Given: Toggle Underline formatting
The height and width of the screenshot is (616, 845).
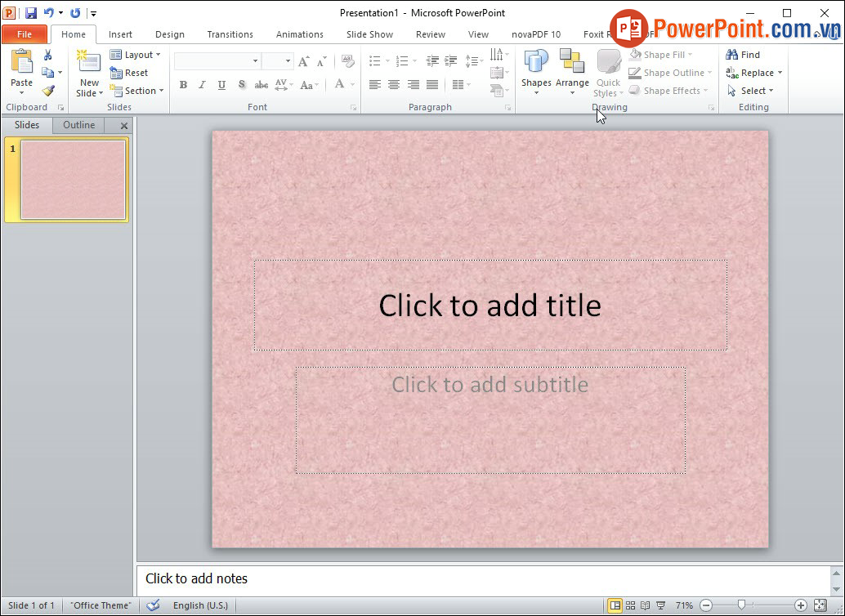Looking at the screenshot, I should [x=221, y=85].
